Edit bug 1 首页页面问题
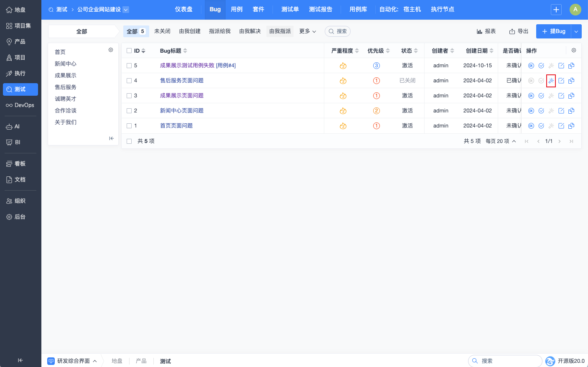The image size is (588, 367). 561,126
